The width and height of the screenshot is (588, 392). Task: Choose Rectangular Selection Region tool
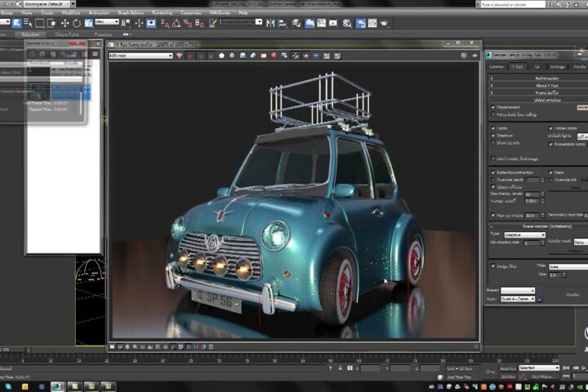pos(40,23)
